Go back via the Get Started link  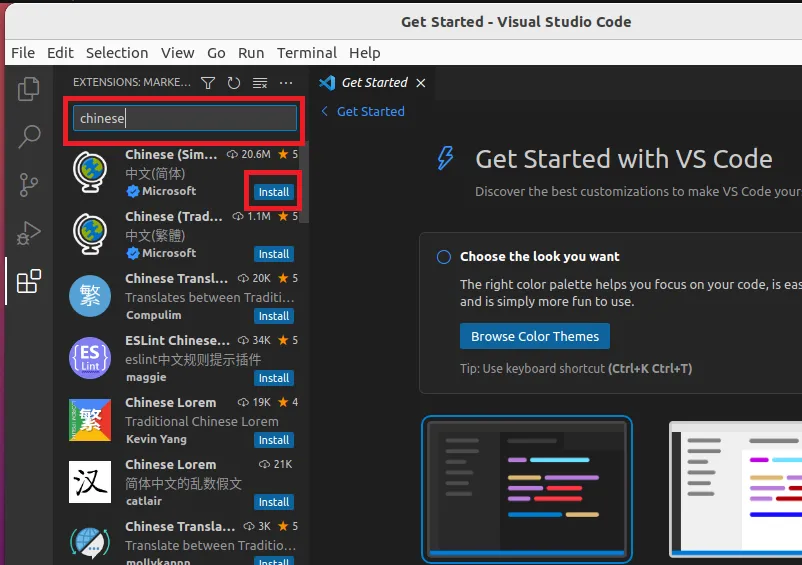[370, 111]
